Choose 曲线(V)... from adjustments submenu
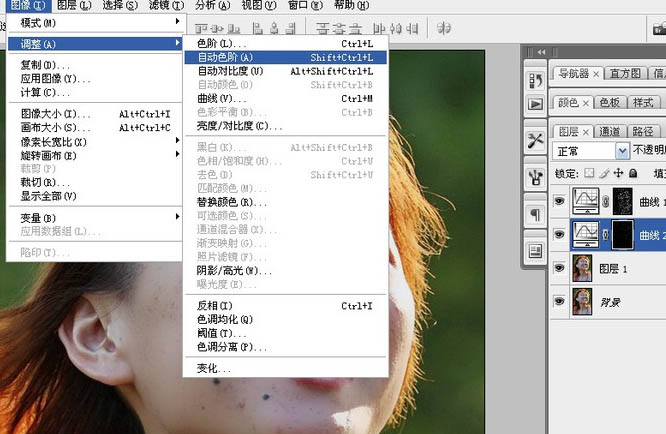Viewport: 666px width, 434px height. click(222, 99)
